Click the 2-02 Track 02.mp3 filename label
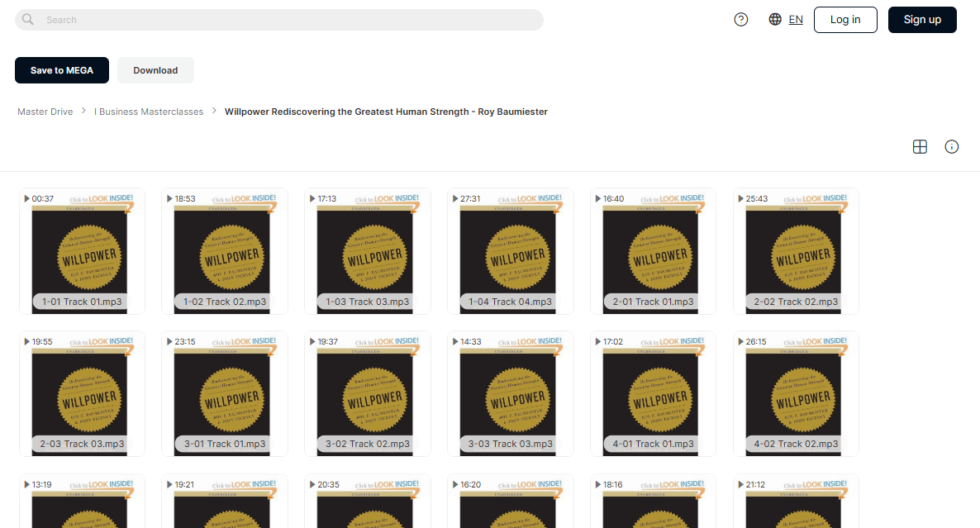The width and height of the screenshot is (980, 528). (797, 302)
